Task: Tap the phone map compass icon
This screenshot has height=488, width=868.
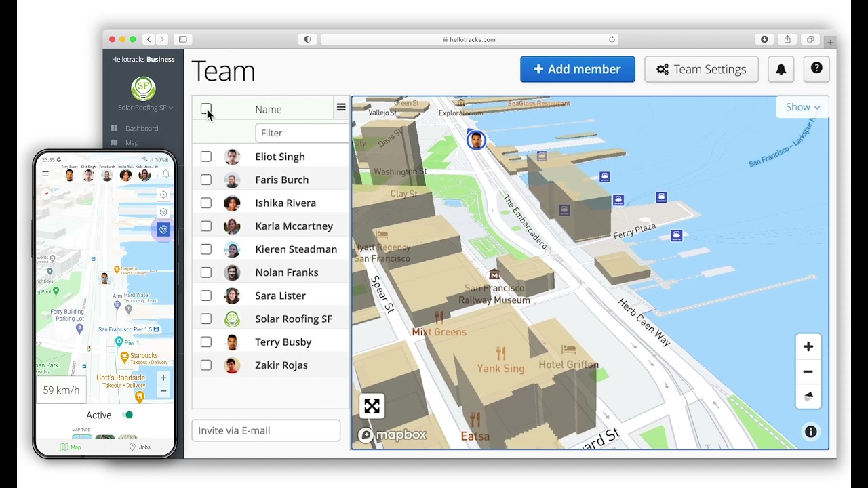Action: [45, 193]
